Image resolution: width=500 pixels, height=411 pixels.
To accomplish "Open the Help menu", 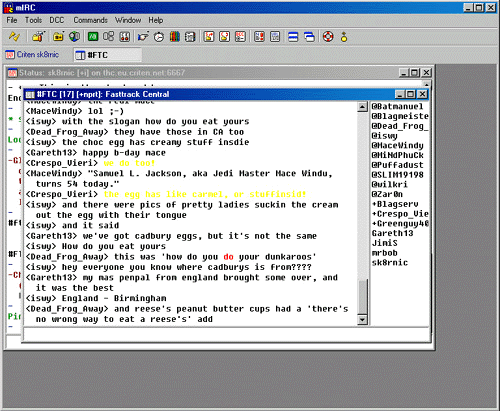I will tap(156, 20).
